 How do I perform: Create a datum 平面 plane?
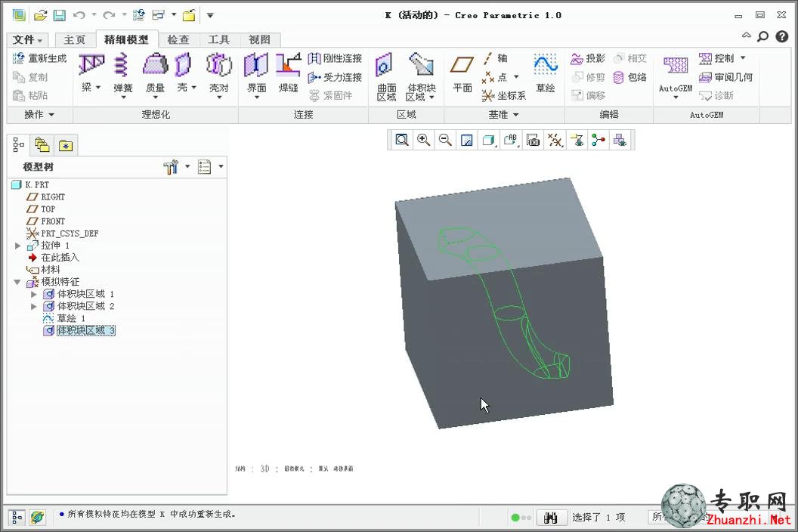[462, 74]
